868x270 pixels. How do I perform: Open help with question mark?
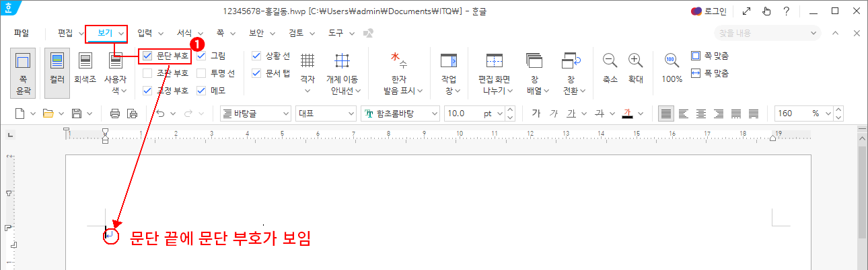786,11
